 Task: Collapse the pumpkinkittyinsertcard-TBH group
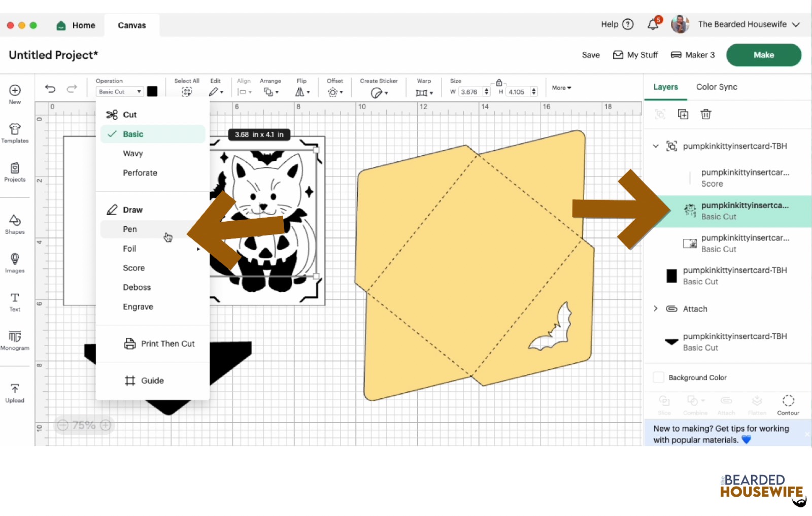[656, 146]
